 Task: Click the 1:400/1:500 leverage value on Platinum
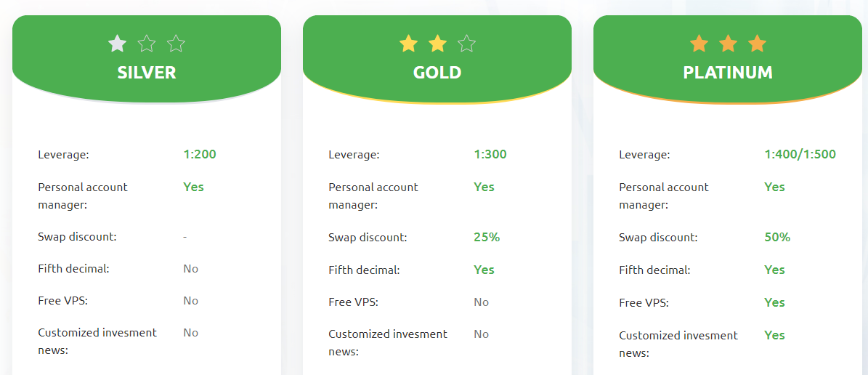click(x=800, y=154)
